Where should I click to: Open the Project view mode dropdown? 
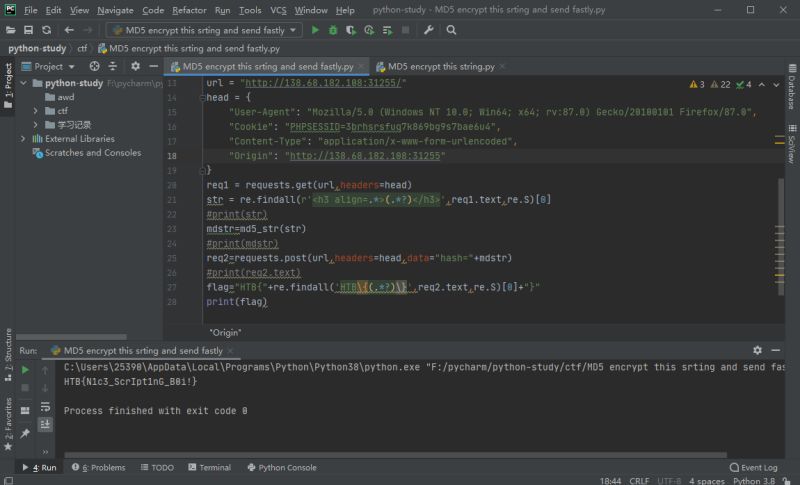[71, 67]
